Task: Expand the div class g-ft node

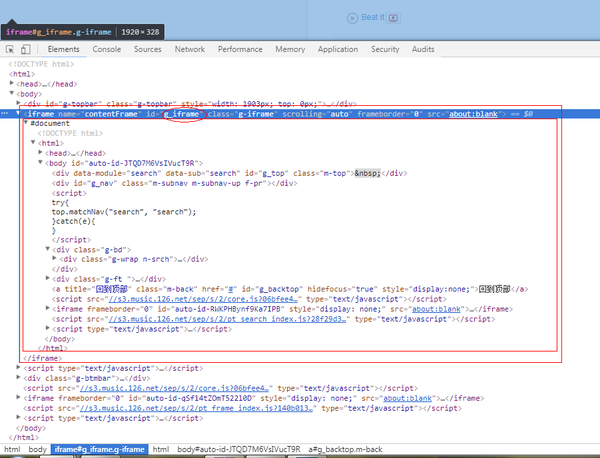Action: [x=47, y=278]
